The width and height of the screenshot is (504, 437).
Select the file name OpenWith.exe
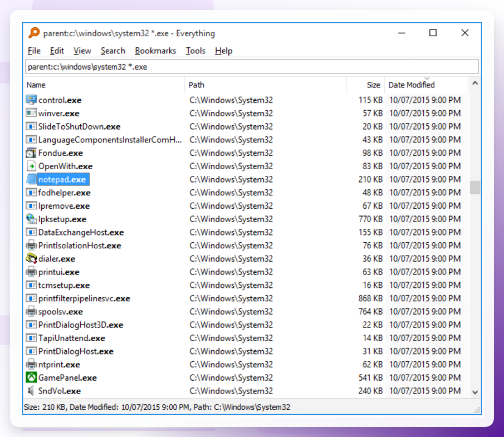tap(66, 166)
